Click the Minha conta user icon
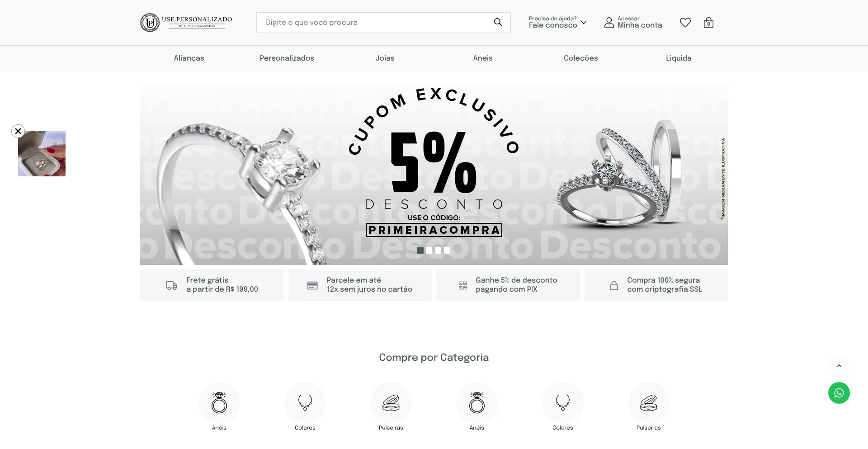Viewport: 868px width, 449px height. [609, 23]
